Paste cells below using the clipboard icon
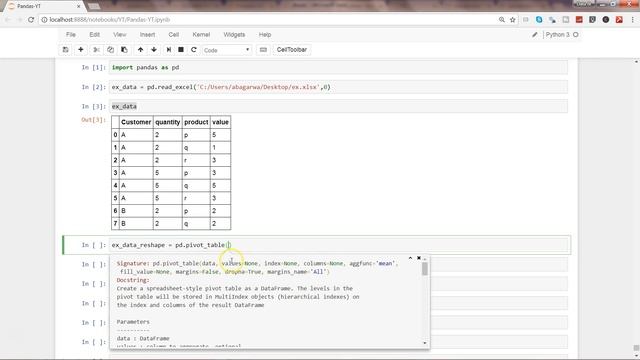The width and height of the screenshot is (640, 360). [x=124, y=50]
